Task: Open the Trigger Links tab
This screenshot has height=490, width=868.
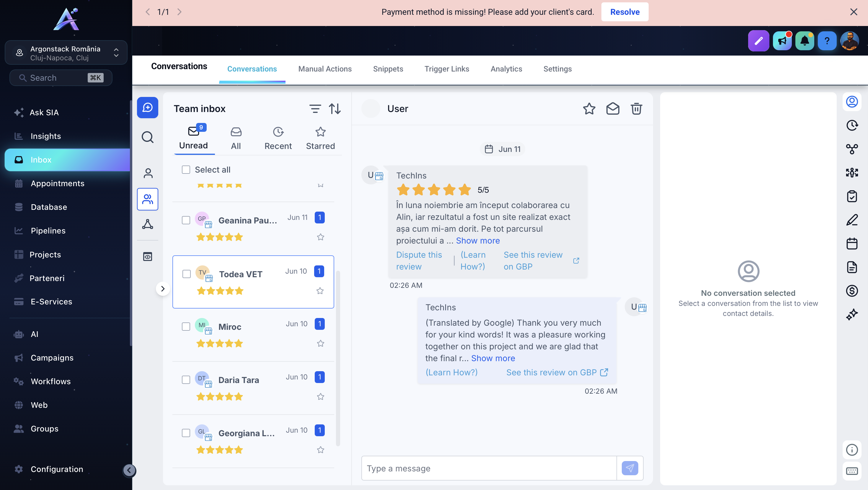Action: coord(446,69)
